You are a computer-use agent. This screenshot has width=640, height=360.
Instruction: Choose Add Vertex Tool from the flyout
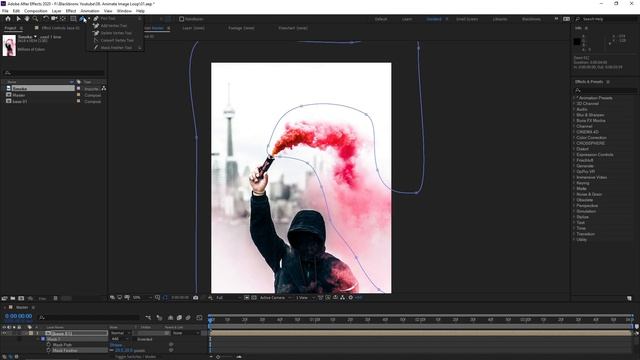[113, 26]
